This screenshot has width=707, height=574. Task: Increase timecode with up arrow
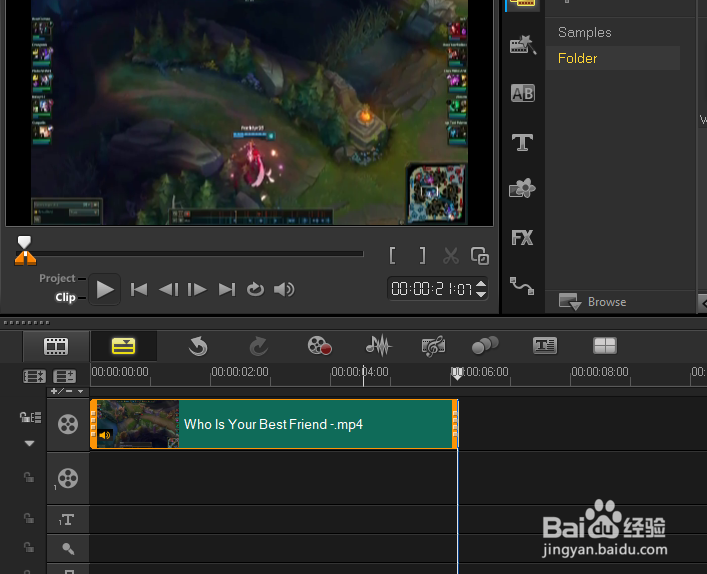pyautogui.click(x=481, y=284)
